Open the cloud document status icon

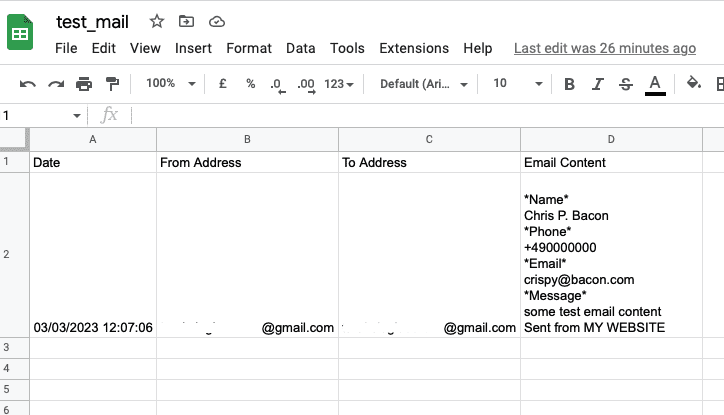click(x=217, y=21)
